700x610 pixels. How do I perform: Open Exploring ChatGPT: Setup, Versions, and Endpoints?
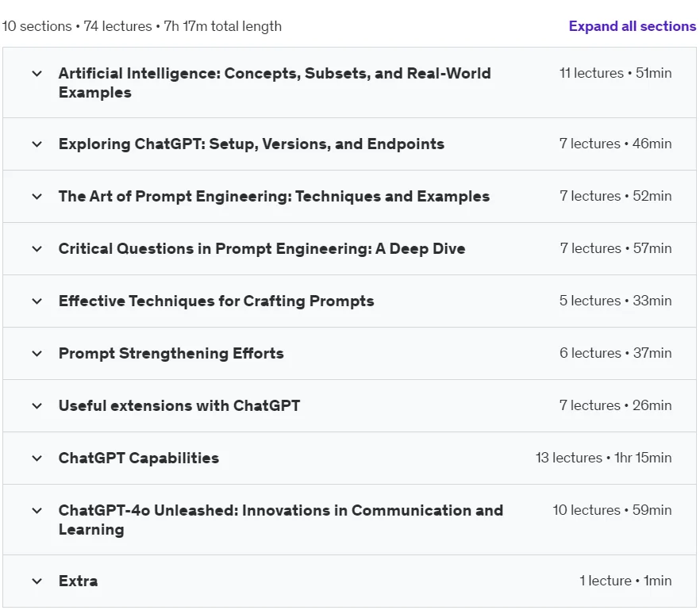[x=252, y=144]
